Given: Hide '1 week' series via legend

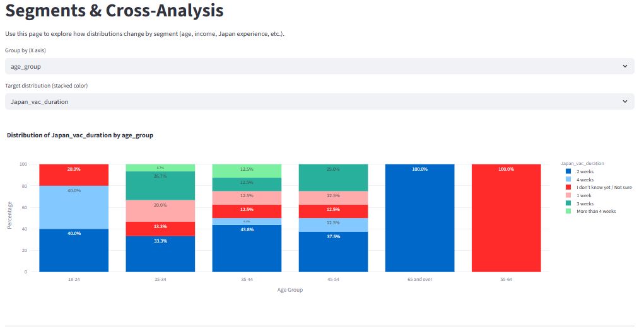Looking at the screenshot, I should [x=583, y=195].
